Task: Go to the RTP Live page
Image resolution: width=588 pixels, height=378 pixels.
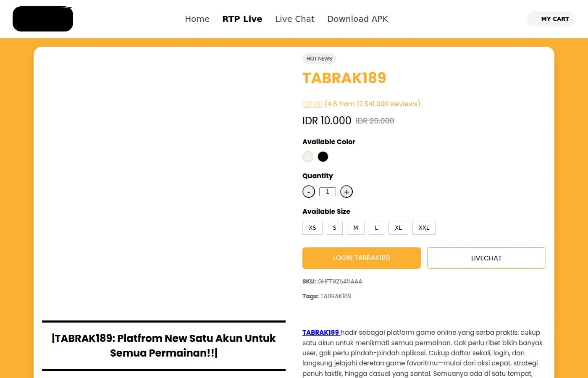Action: tap(242, 19)
